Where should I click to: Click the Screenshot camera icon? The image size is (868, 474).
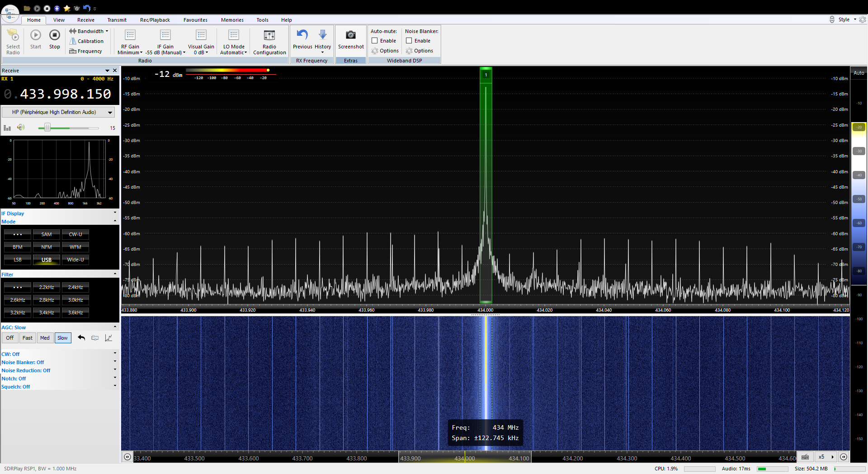click(x=350, y=35)
